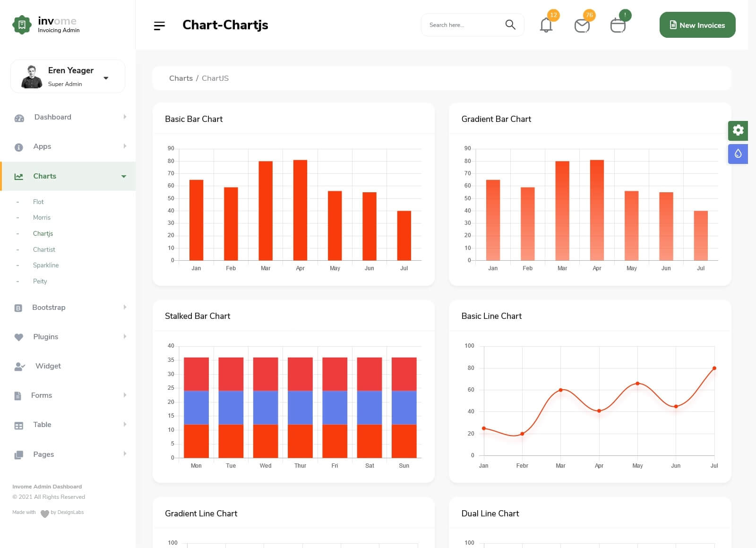Expand the Eren Yeager profile dropdown

click(106, 78)
